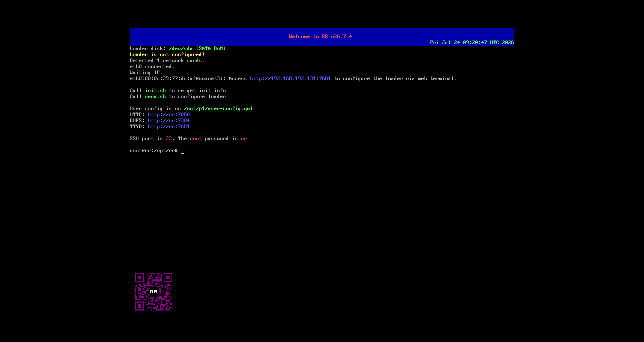This screenshot has width=644, height=342.
Task: Click the red password 'rr' text
Action: pyautogui.click(x=244, y=139)
